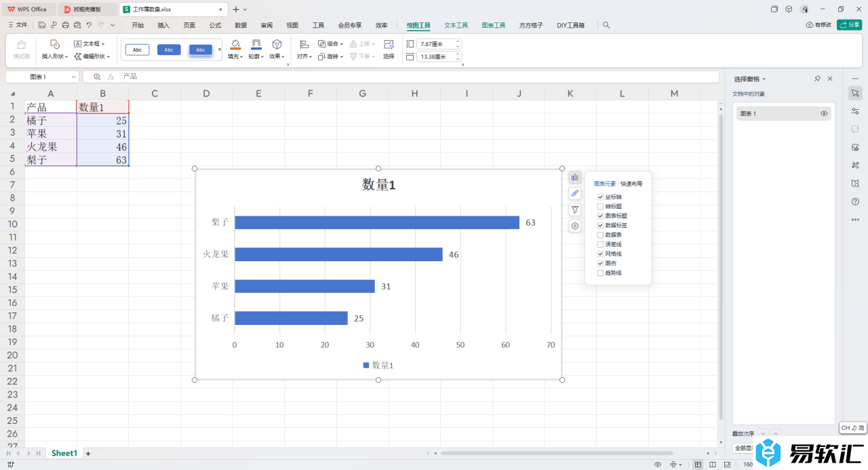This screenshot has height=470, width=868.
Task: Click the 效果 shape effects cube icon
Action: 277,44
